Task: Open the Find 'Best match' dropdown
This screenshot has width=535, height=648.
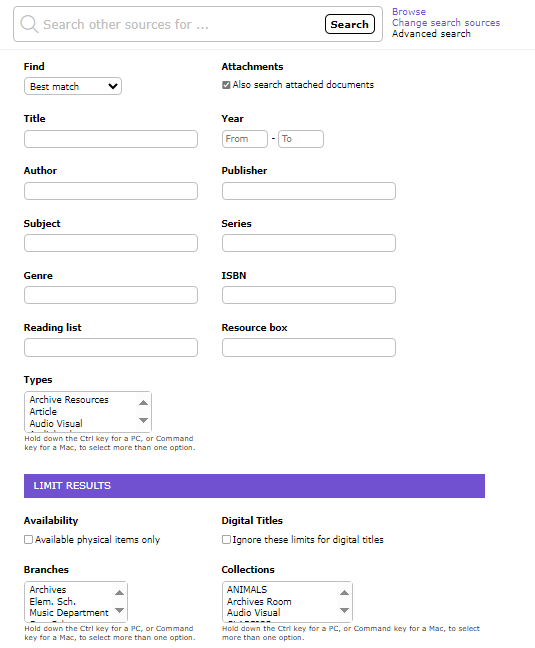Action: (73, 86)
